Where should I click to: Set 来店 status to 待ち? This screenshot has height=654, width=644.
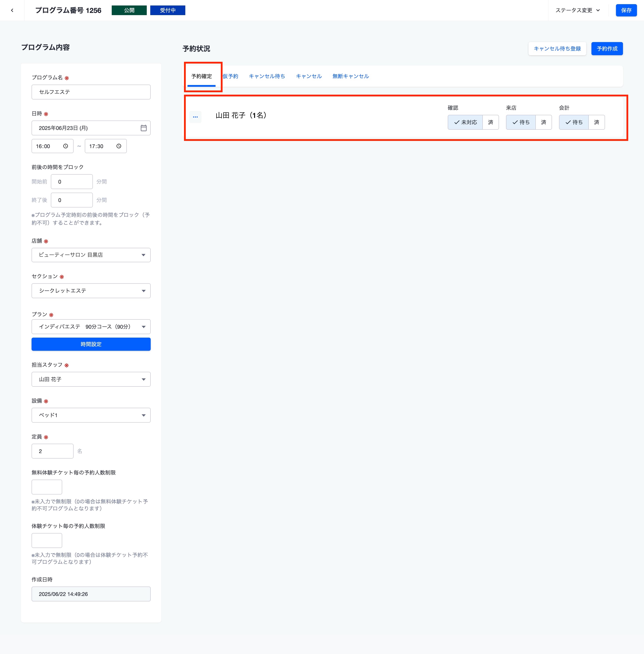[x=520, y=122]
